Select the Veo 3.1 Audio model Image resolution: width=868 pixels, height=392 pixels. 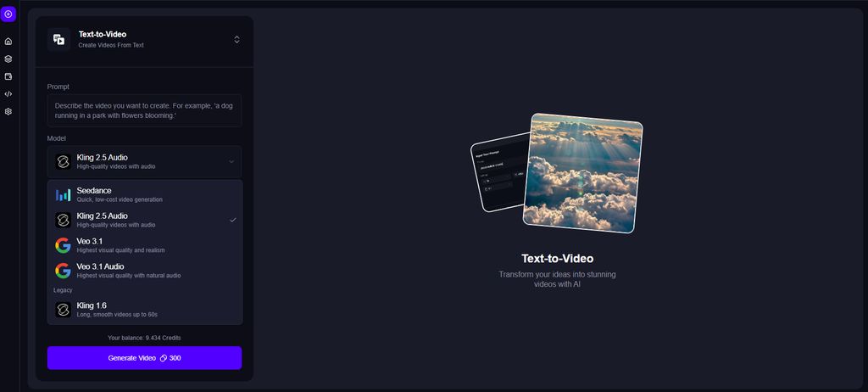tap(144, 271)
